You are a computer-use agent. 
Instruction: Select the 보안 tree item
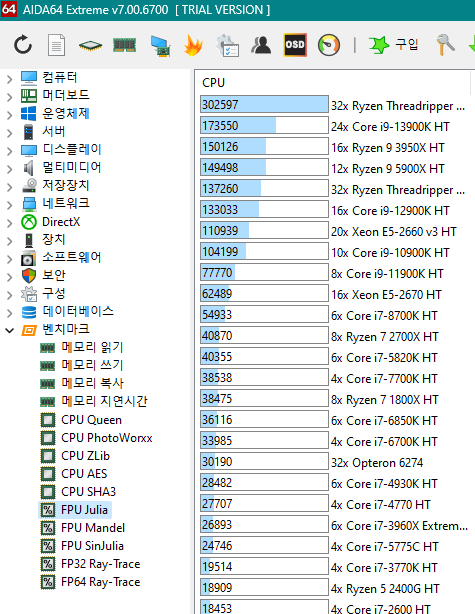click(54, 275)
